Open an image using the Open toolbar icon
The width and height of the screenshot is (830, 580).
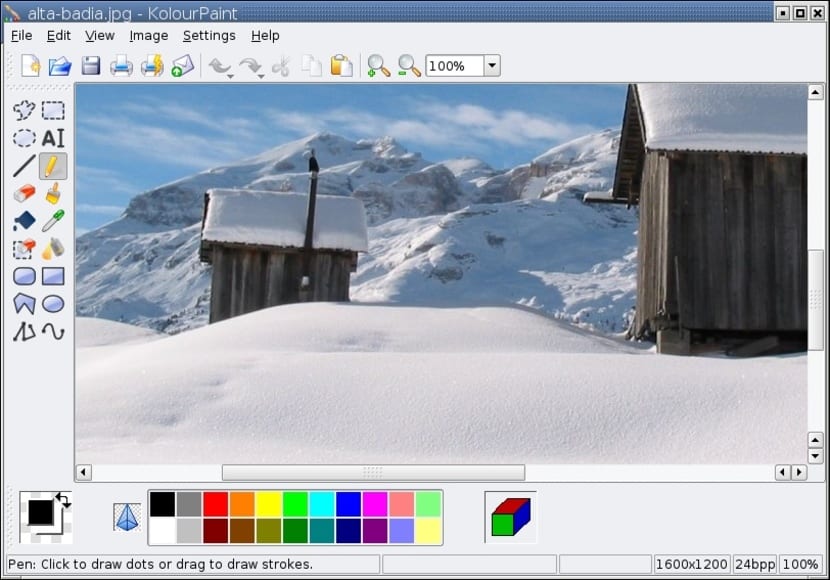tap(58, 65)
